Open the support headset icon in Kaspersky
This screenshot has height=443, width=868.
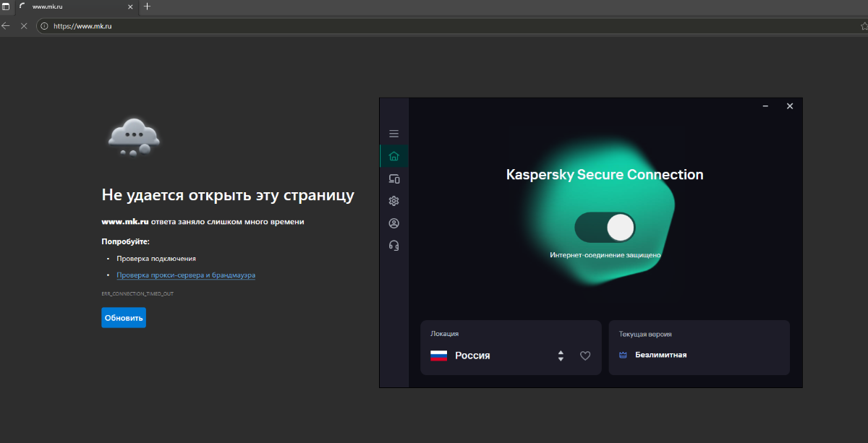tap(394, 246)
